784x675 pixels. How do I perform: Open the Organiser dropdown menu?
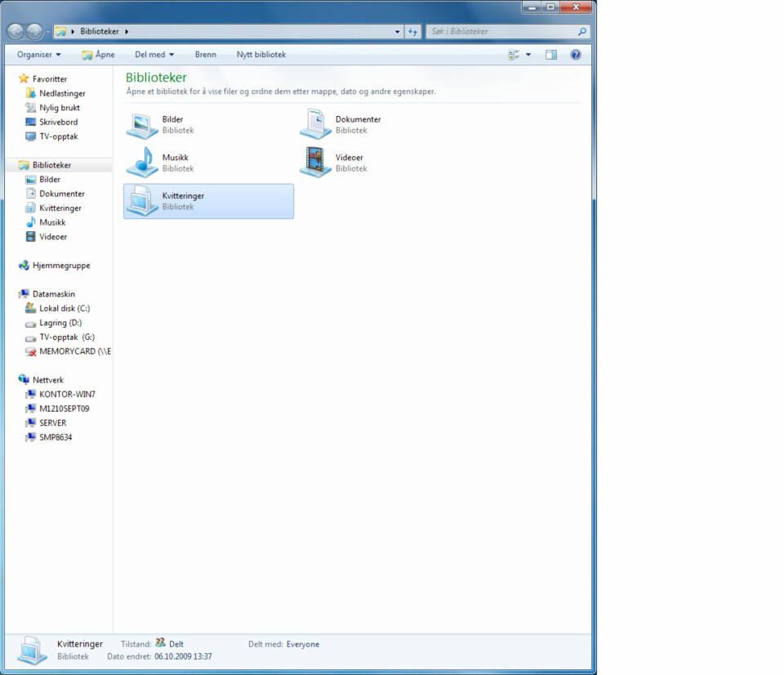coord(38,55)
